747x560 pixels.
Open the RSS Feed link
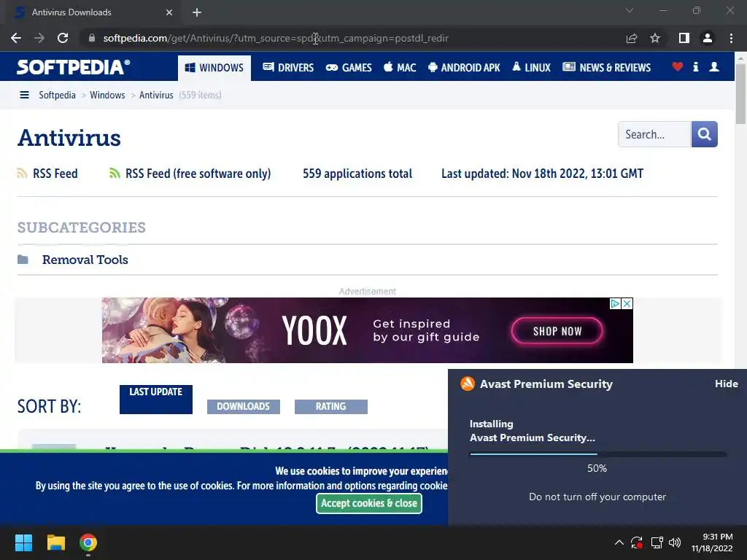(55, 174)
